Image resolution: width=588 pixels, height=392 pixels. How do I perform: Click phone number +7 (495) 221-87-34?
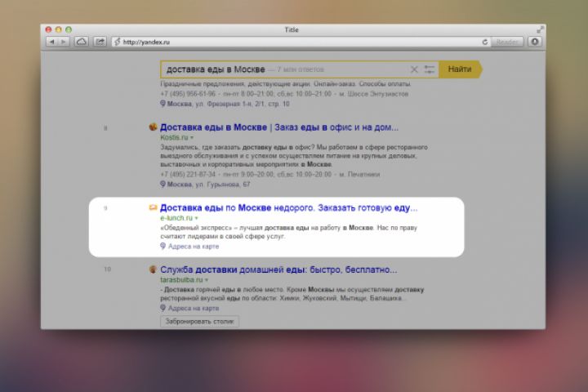pos(188,175)
